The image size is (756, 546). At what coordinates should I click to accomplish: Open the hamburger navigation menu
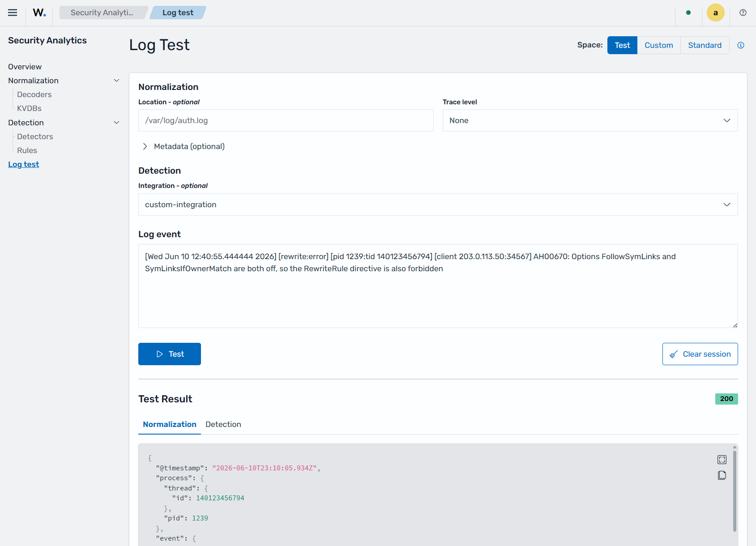pos(13,13)
